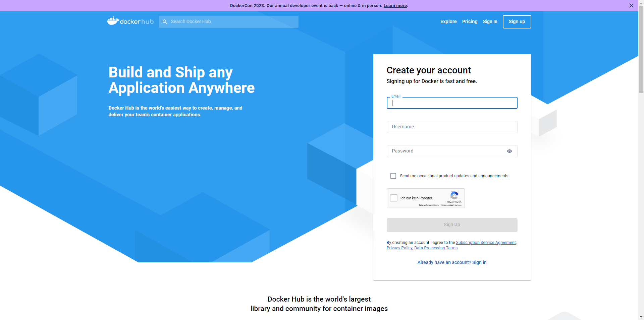Toggle password visibility eye icon
This screenshot has height=320, width=644.
[509, 151]
